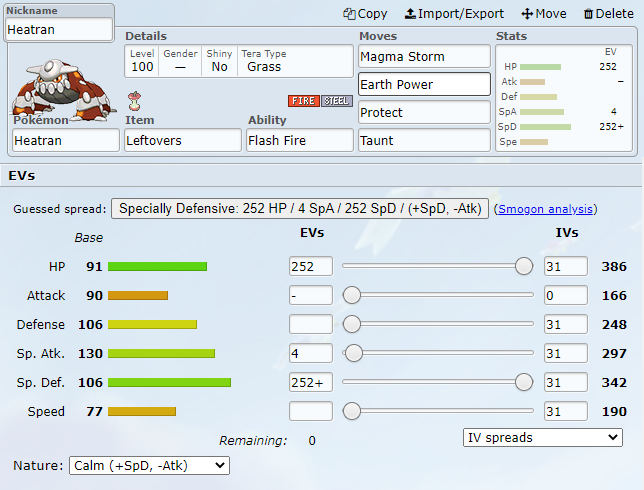This screenshot has height=490, width=644.
Task: Click the Shiny No value
Action: point(219,67)
